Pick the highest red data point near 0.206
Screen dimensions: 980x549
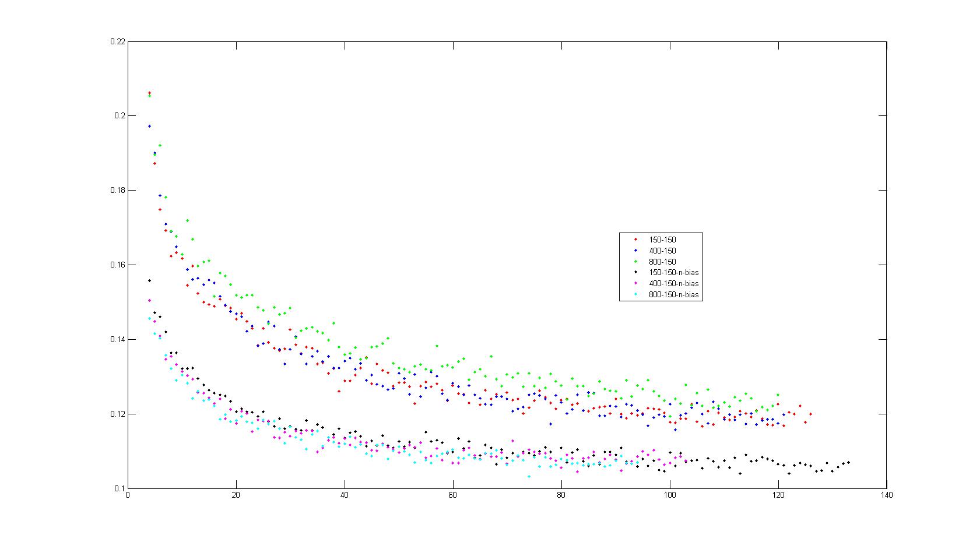click(x=149, y=93)
